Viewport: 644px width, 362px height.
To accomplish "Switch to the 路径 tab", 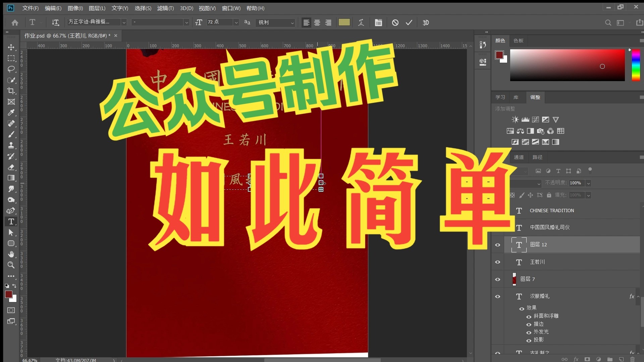I will click(537, 157).
